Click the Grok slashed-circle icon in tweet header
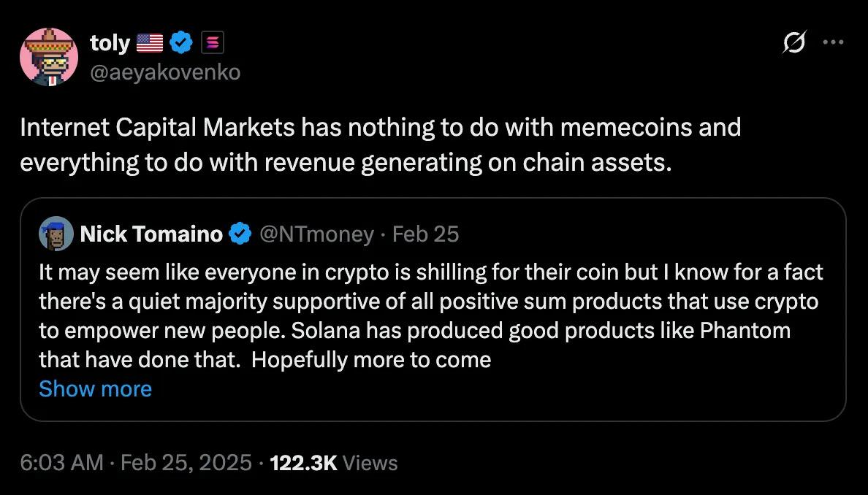868x495 pixels. tap(794, 45)
